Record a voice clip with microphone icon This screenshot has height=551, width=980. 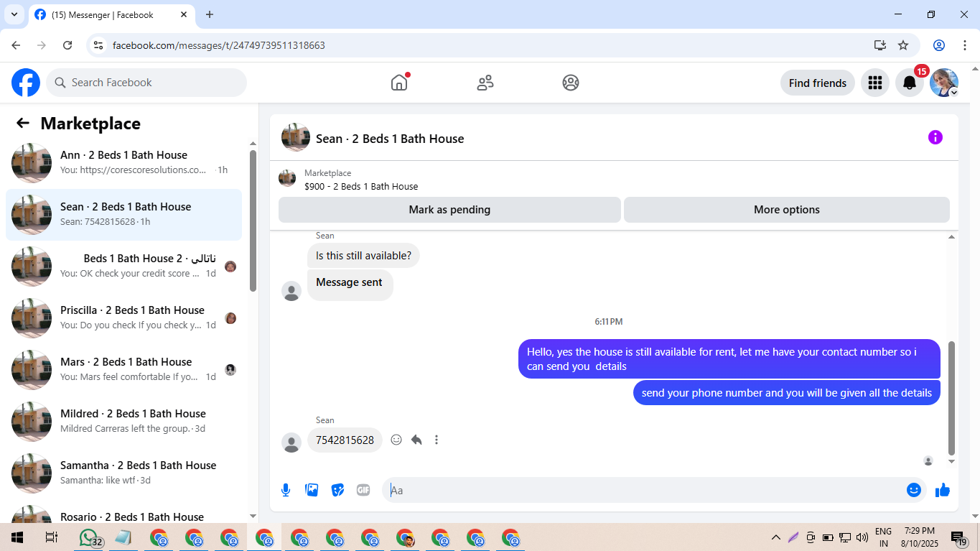point(286,490)
